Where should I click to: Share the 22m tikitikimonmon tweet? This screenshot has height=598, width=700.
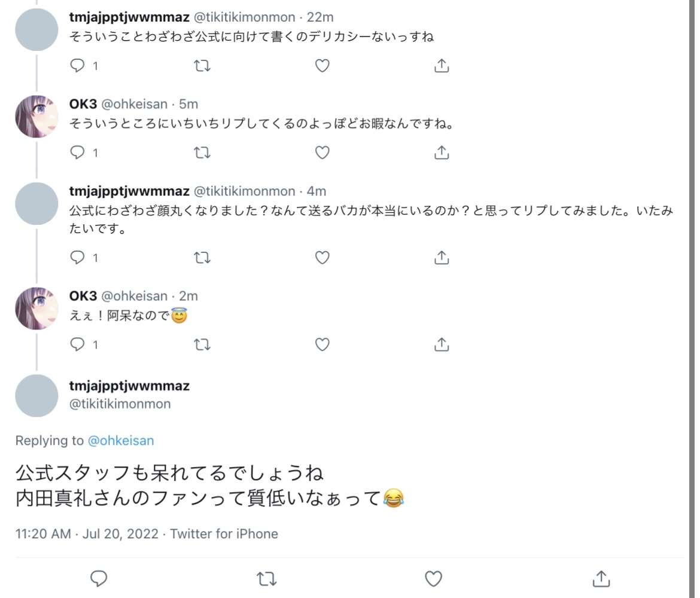click(441, 66)
